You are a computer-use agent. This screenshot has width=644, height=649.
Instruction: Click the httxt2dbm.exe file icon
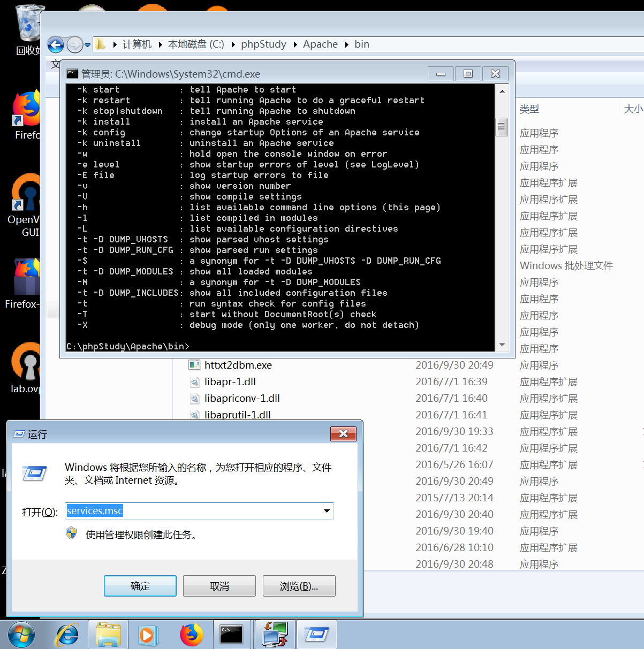[x=194, y=365]
